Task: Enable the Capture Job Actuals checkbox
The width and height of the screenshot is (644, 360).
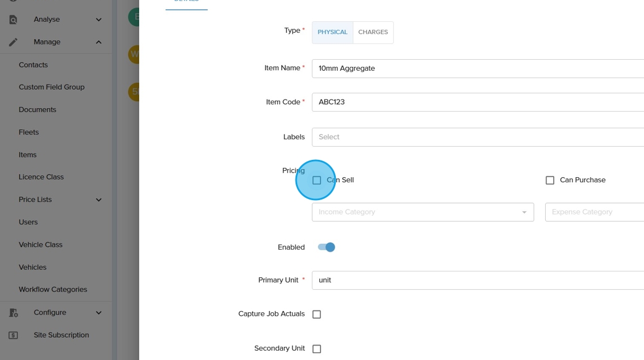Action: pyautogui.click(x=317, y=315)
